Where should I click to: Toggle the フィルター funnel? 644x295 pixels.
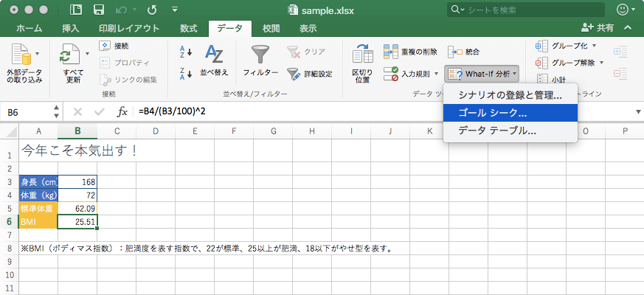pos(260,60)
